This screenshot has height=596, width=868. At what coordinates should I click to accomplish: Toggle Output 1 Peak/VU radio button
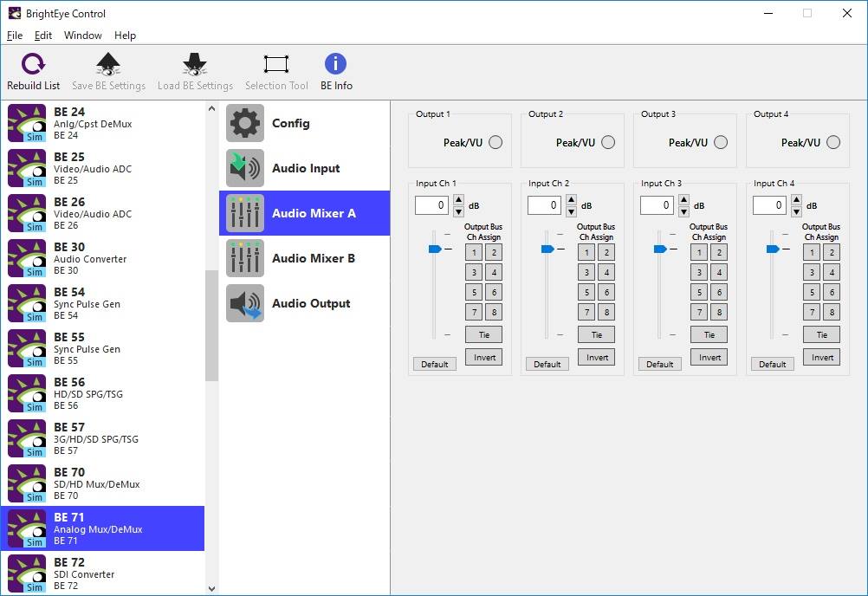tap(496, 142)
